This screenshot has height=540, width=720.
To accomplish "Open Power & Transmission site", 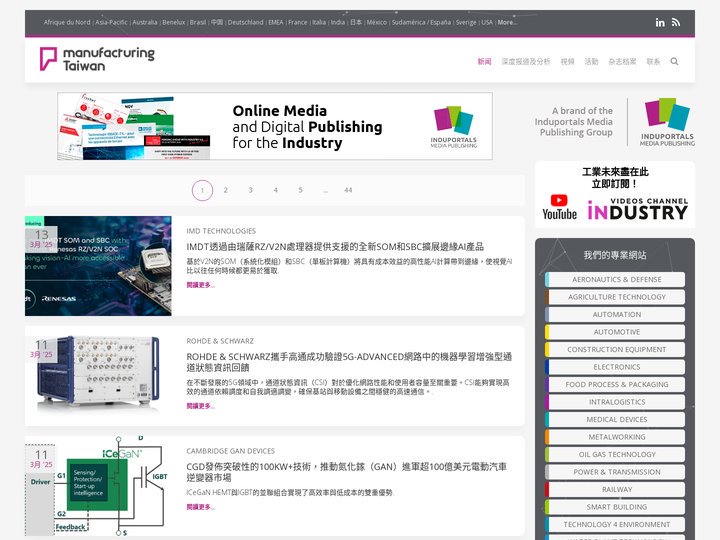I will pyautogui.click(x=615, y=472).
